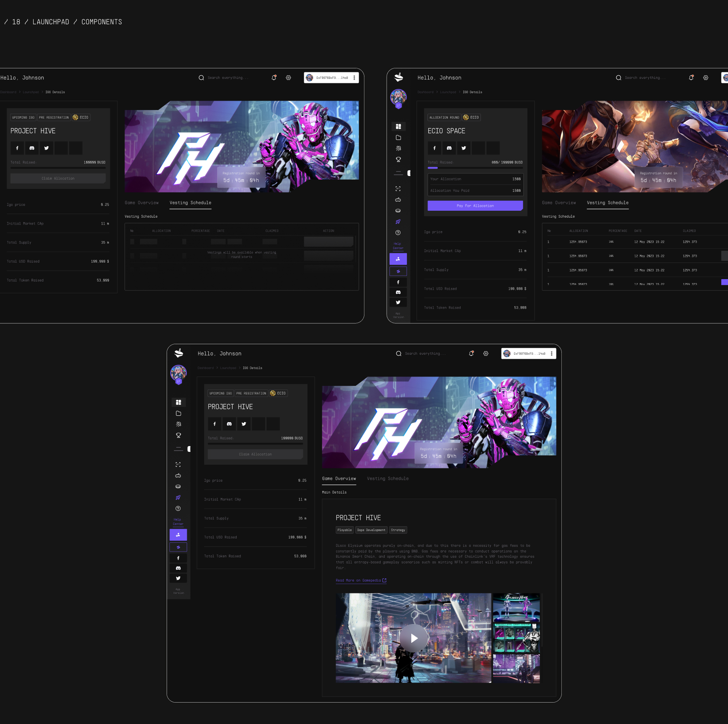Image resolution: width=728 pixels, height=724 pixels.
Task: Switch to Vesting Schedule tab in bottom frame
Action: click(387, 478)
